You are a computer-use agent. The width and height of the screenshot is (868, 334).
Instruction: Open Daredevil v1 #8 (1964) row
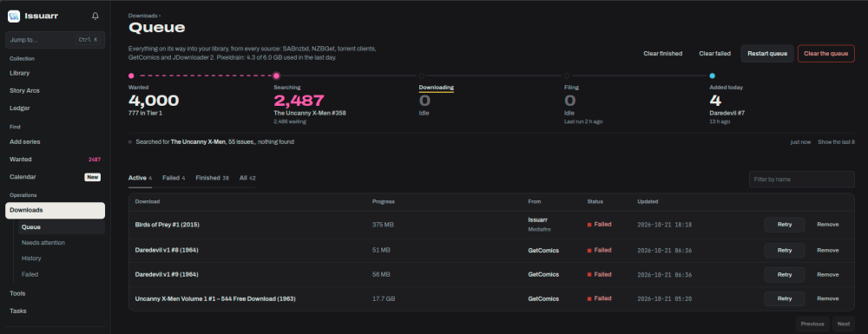[167, 250]
